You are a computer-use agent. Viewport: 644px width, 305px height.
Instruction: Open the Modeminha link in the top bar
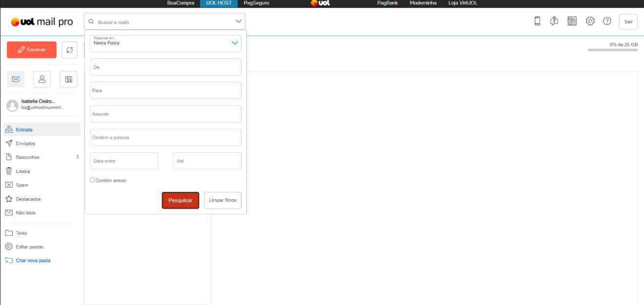pyautogui.click(x=423, y=3)
